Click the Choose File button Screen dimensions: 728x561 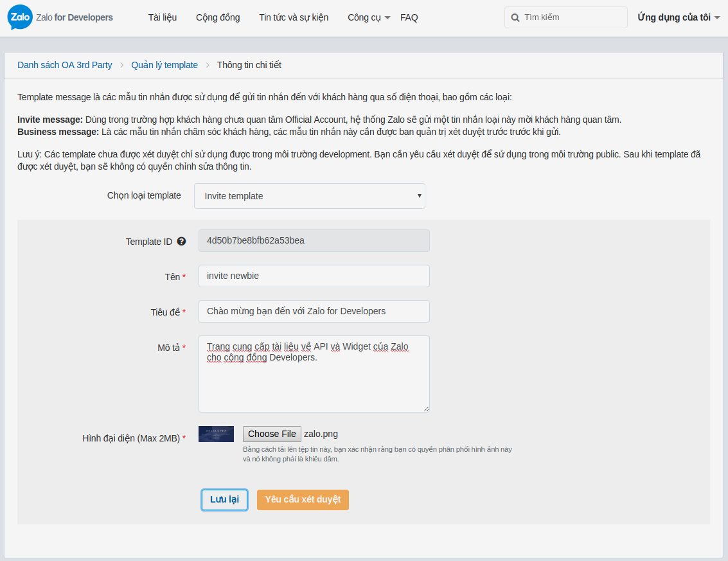(x=271, y=434)
